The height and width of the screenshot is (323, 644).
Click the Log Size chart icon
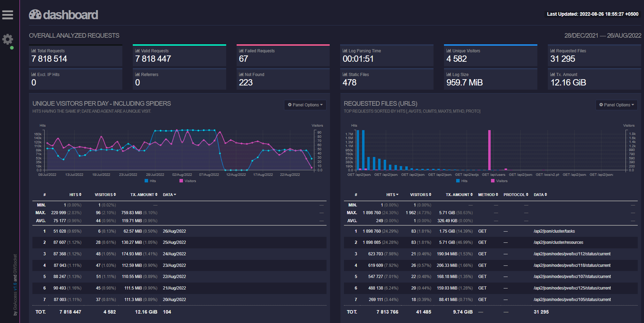pyautogui.click(x=449, y=74)
